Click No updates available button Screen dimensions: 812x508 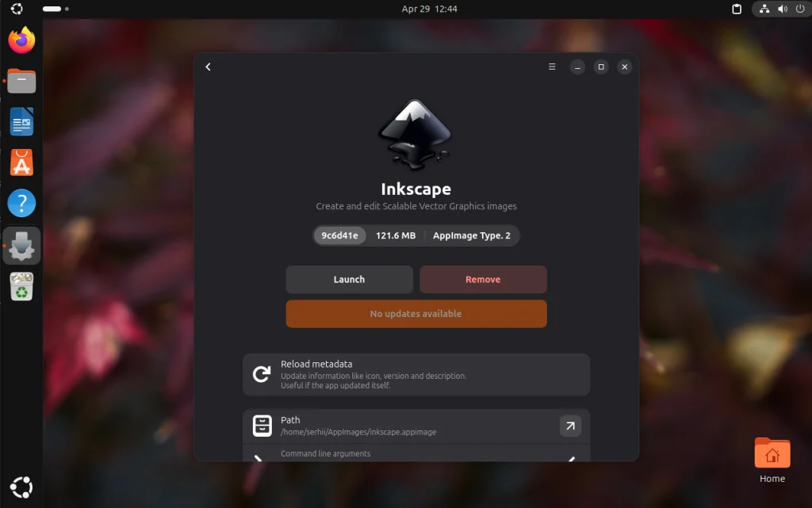[416, 314]
